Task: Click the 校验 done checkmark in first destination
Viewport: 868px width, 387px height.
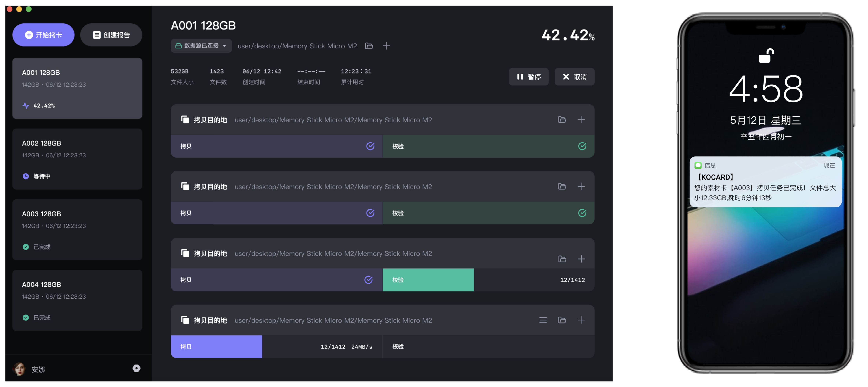Action: [582, 146]
